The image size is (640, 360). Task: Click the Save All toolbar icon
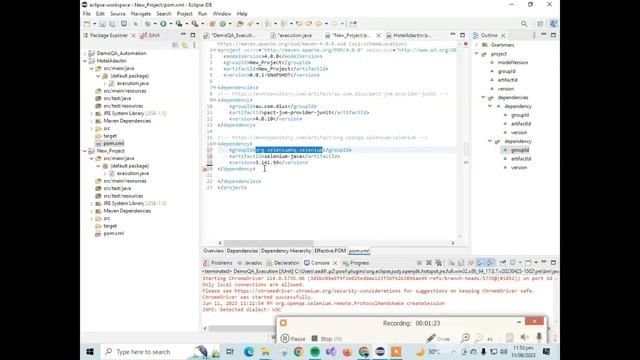(112, 24)
